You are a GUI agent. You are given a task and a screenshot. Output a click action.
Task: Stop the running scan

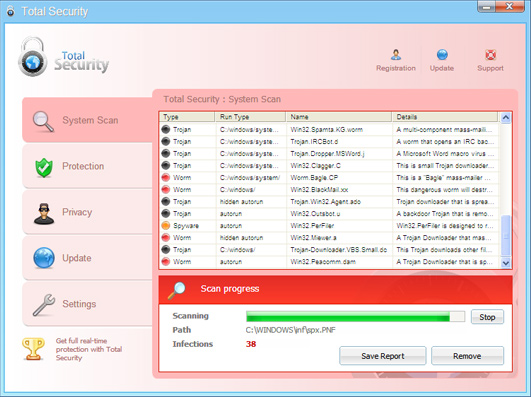point(487,317)
